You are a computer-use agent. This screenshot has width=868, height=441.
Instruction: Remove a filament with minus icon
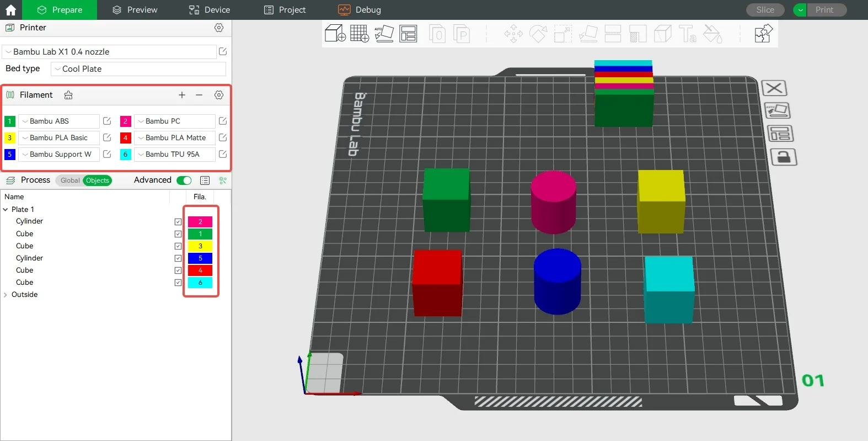199,95
